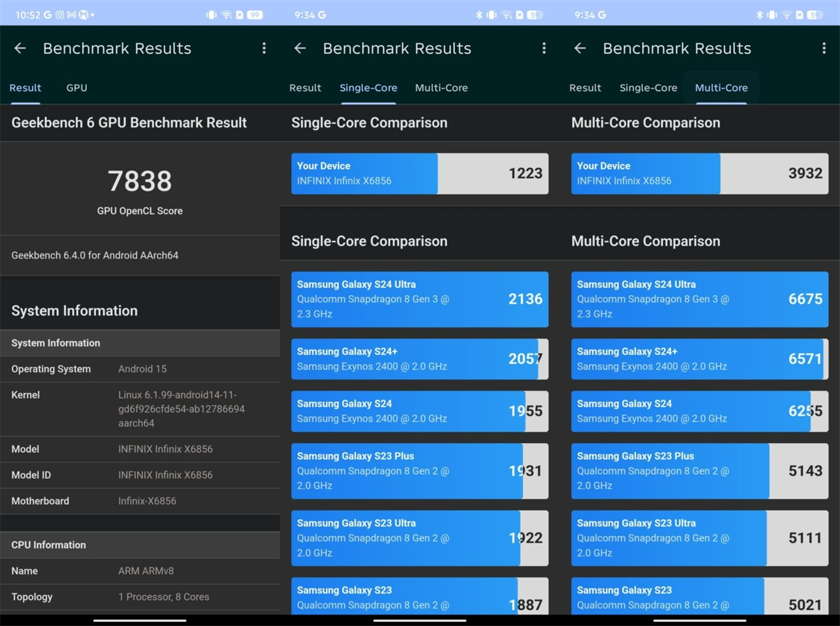Tap Galaxy S24 bar scoring 6255
Viewport: 840px width, 626px height.
tap(700, 411)
